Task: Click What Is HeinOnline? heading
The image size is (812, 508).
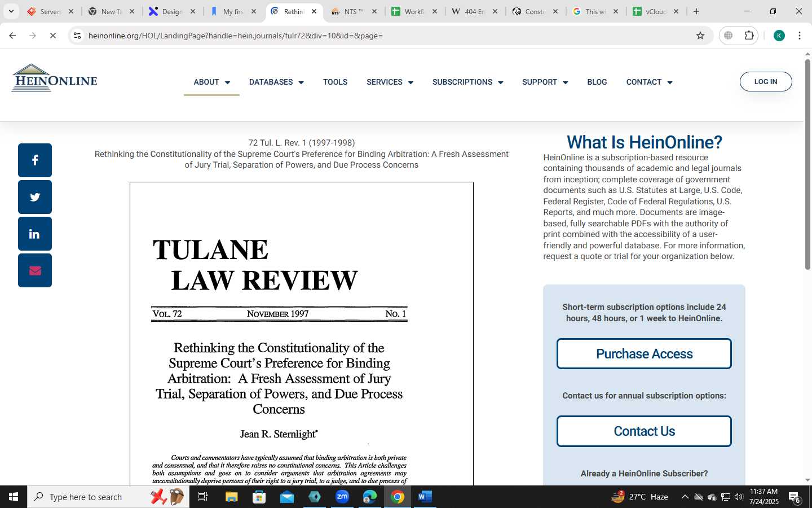Action: pyautogui.click(x=644, y=142)
